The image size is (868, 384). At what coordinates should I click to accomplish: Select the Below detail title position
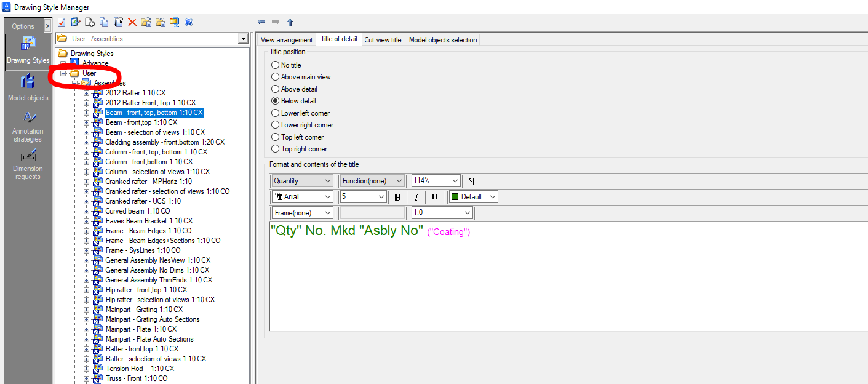(x=276, y=100)
